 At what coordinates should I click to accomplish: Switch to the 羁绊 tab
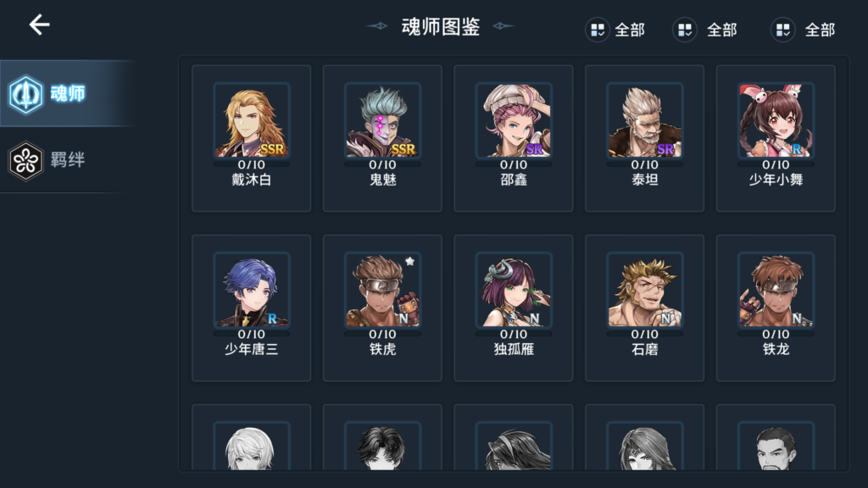pos(68,160)
